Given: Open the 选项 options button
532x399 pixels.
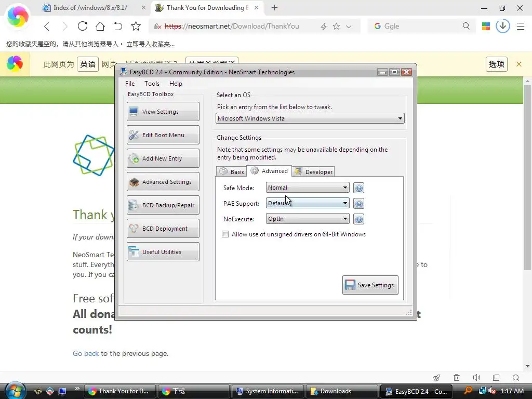Looking at the screenshot, I should coord(496,64).
